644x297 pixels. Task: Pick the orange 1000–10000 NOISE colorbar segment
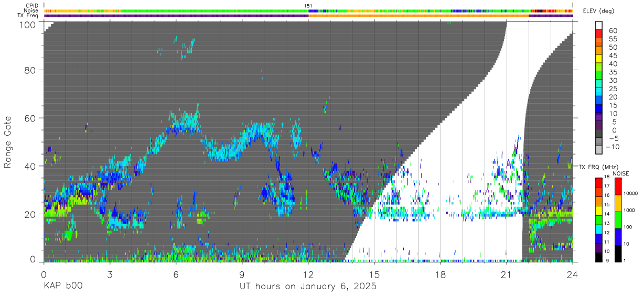pos(618,203)
